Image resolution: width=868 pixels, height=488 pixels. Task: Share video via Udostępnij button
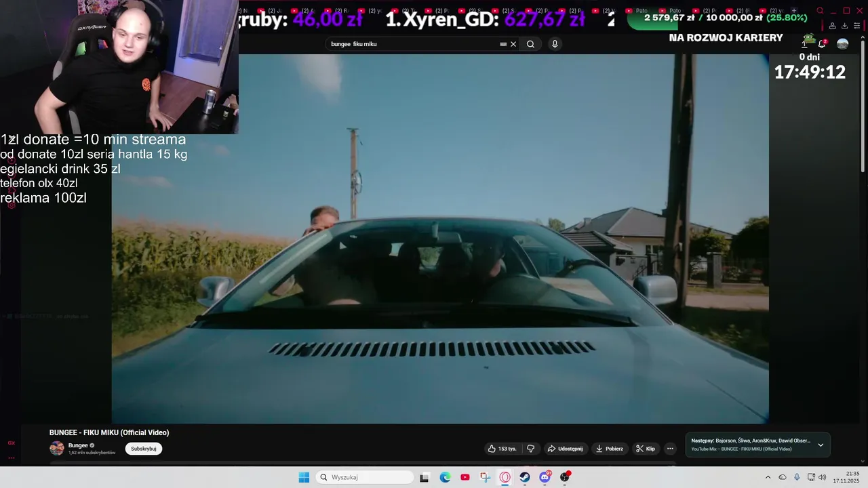[x=565, y=449]
